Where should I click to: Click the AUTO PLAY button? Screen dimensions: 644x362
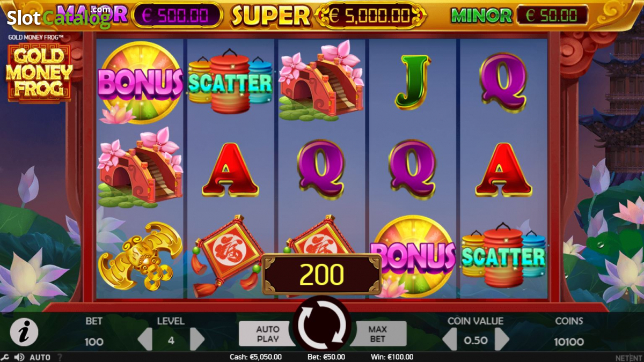point(267,334)
